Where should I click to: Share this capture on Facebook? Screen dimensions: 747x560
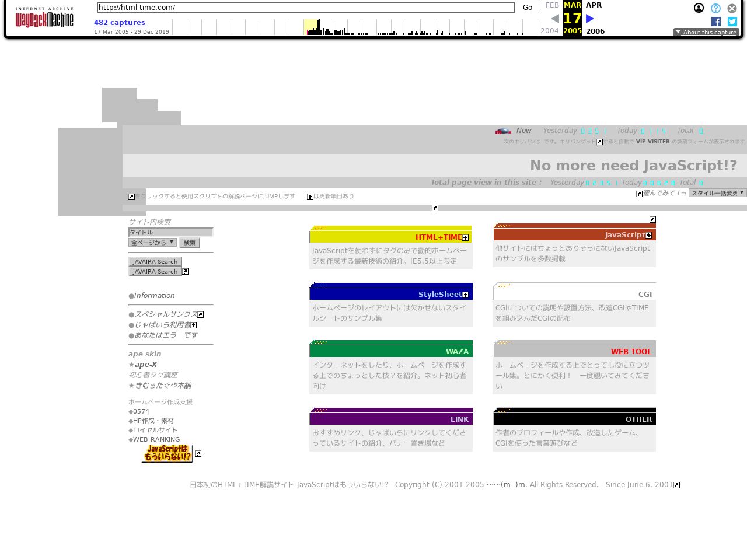point(716,22)
